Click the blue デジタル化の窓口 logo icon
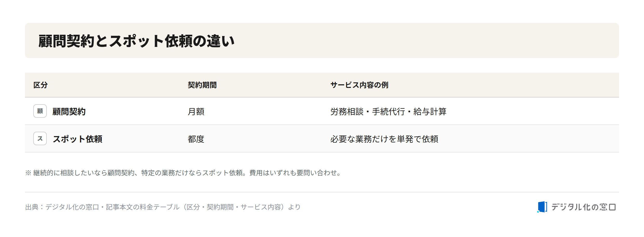Viewport: 644px width, 237px height. point(542,207)
